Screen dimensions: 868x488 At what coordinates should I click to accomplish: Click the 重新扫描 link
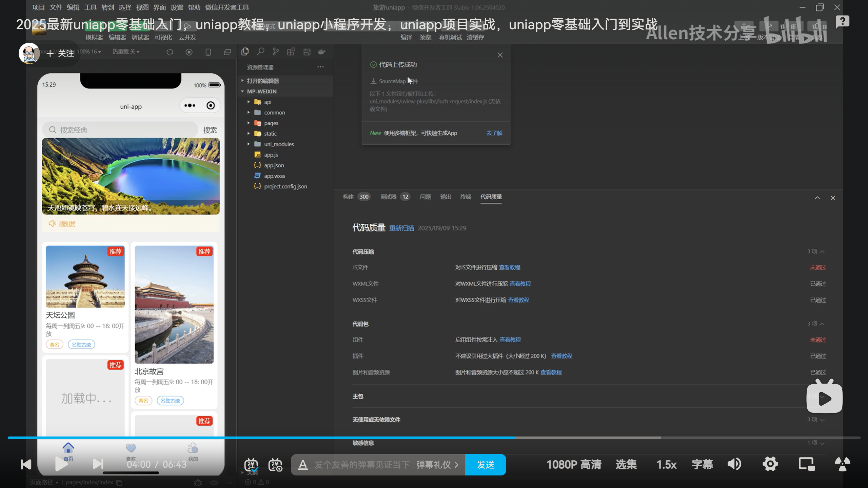(x=401, y=228)
